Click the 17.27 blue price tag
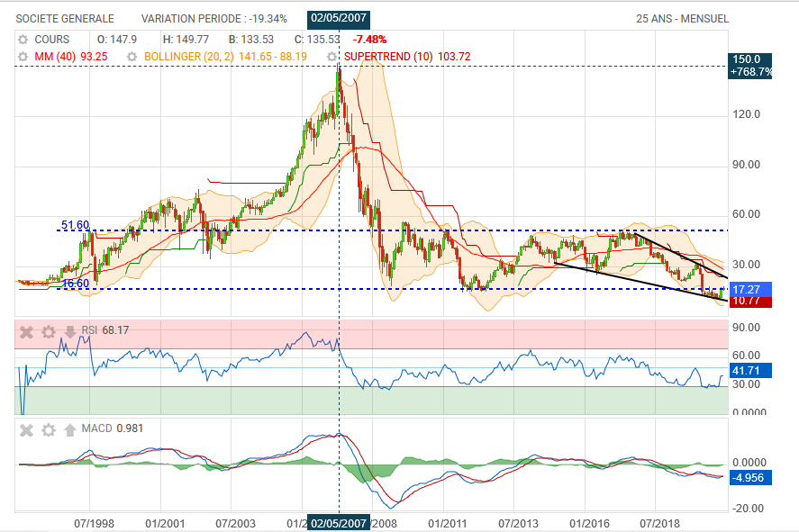Screen dimensions: 799x532 748,290
